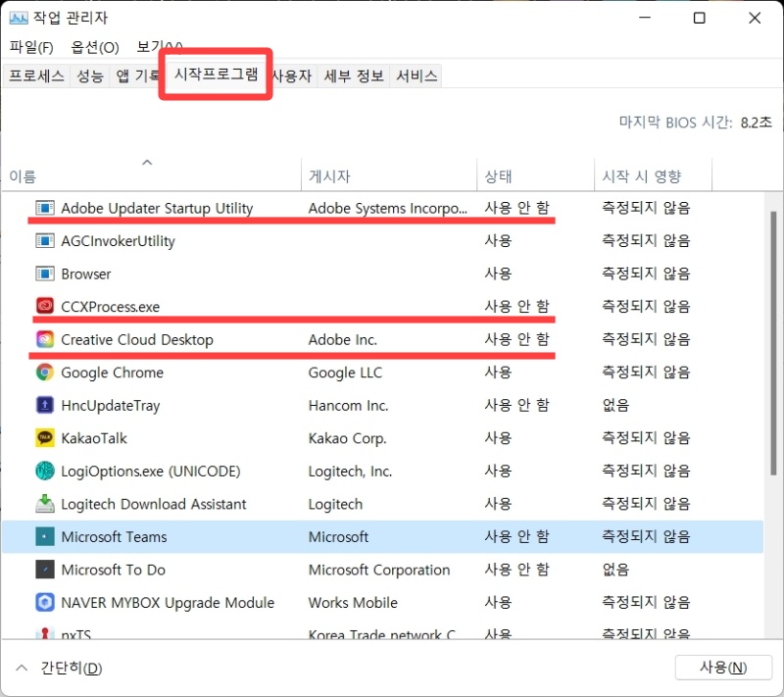
Task: Select the Microsoft To Do name
Action: (x=113, y=570)
